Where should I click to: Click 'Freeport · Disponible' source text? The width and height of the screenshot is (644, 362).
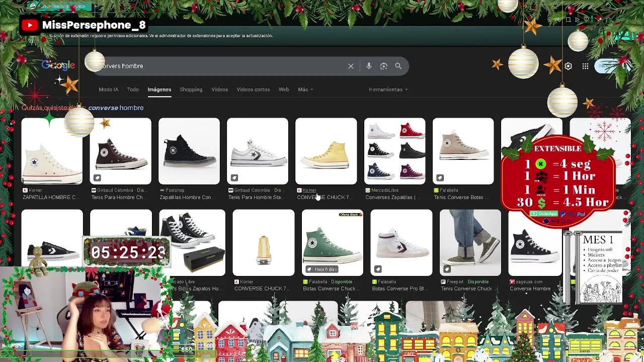(468, 282)
